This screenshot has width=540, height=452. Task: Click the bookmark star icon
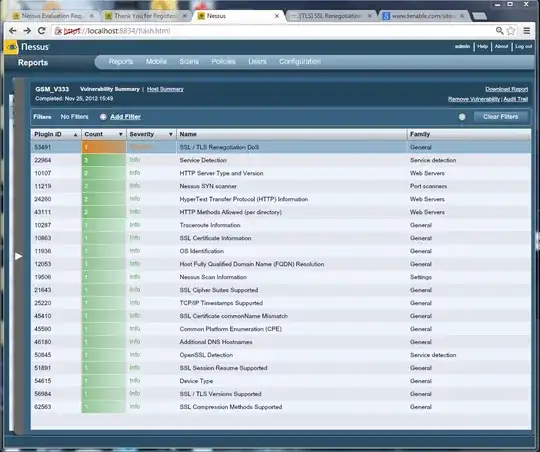click(x=511, y=31)
